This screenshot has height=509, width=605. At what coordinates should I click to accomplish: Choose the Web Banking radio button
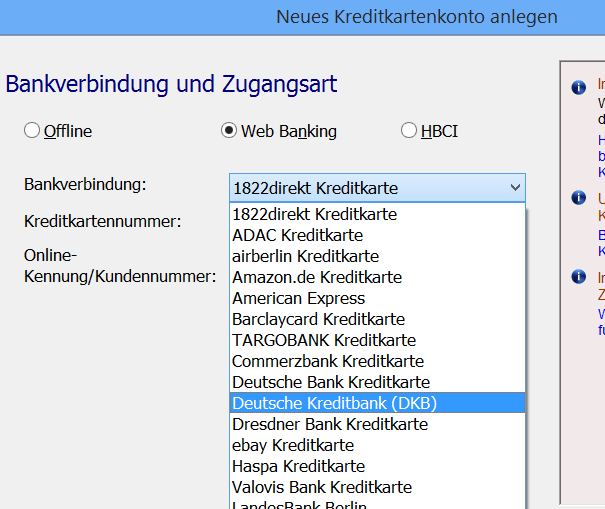(x=229, y=131)
